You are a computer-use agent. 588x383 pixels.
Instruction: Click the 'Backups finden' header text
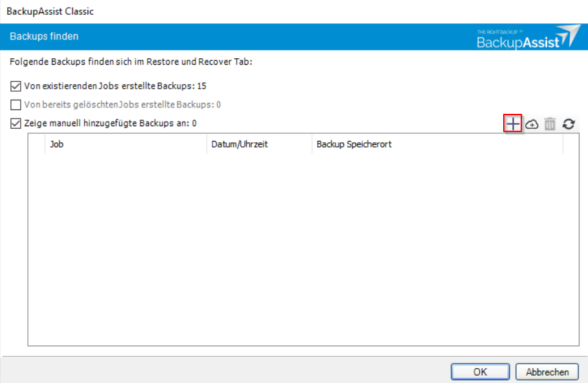(x=44, y=37)
